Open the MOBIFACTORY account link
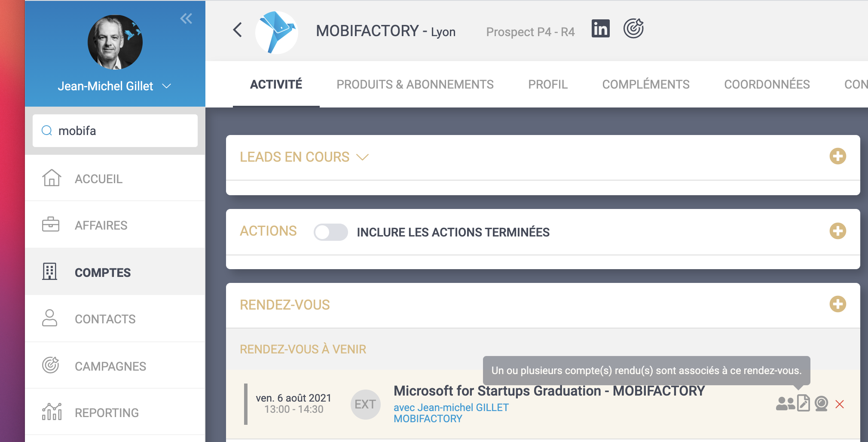The width and height of the screenshot is (868, 442). click(428, 419)
